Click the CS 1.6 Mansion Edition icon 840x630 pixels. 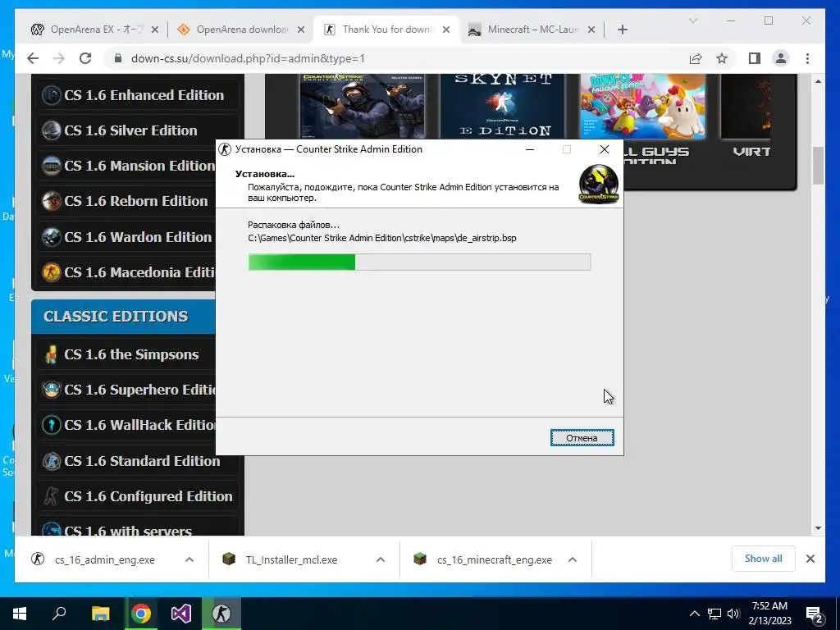click(x=52, y=166)
